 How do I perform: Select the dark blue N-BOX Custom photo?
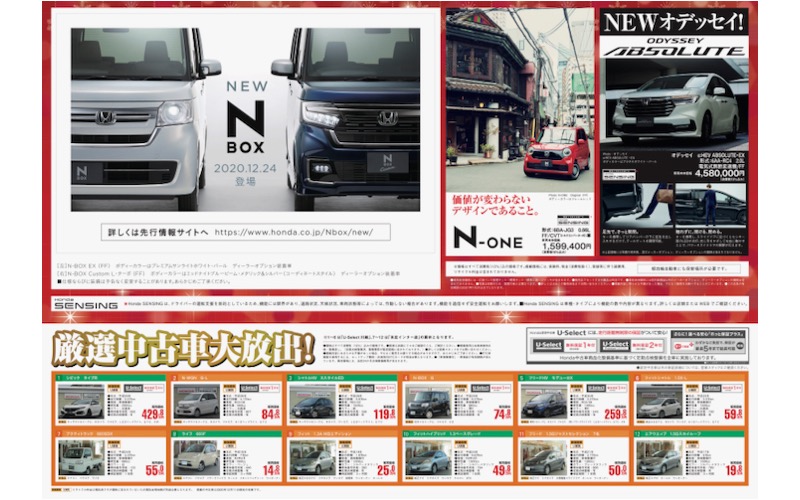click(346, 119)
